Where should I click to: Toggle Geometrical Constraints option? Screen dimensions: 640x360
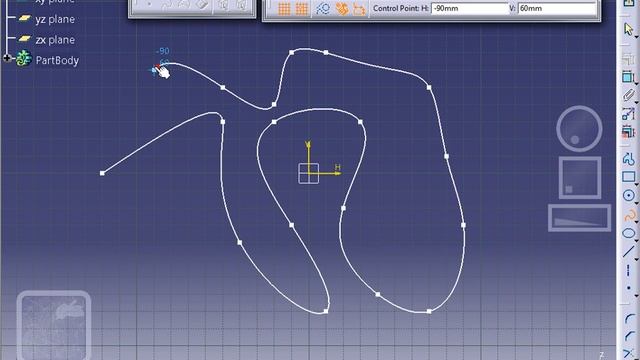(342, 9)
